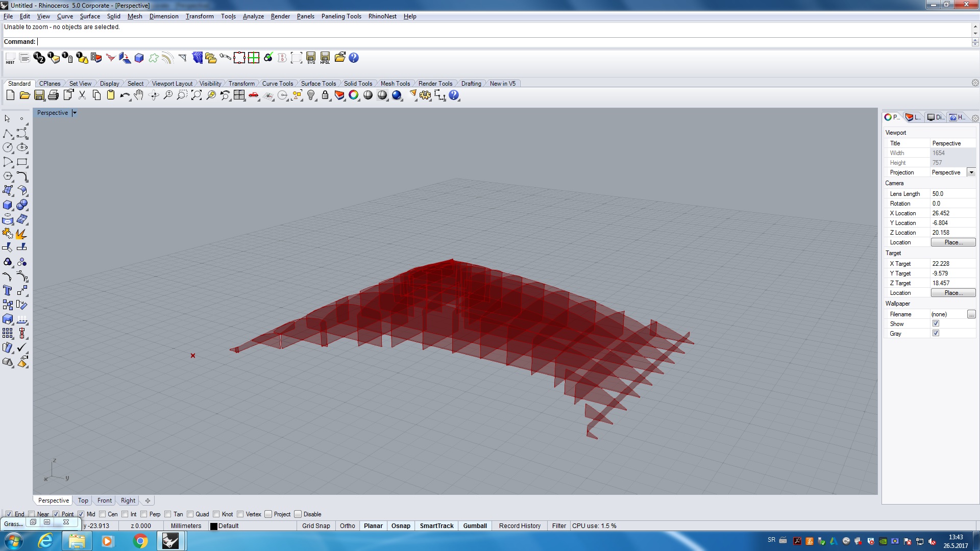Click the HPGL export icon
The height and width of the screenshot is (551, 980).
325,58
